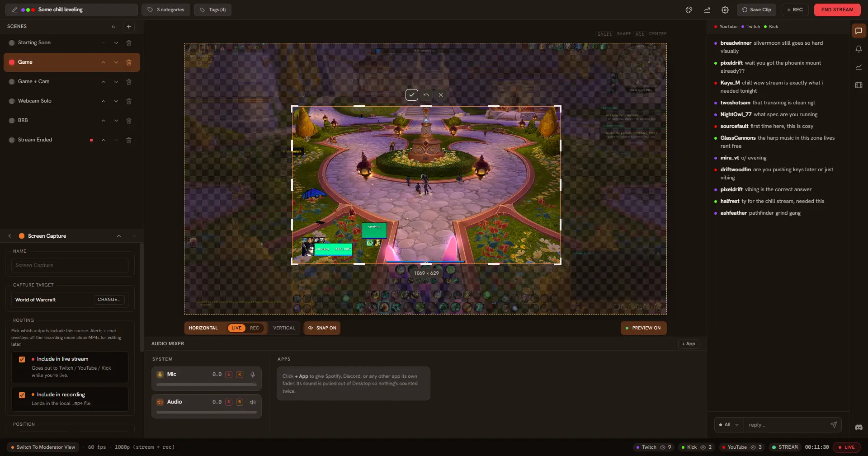Switch canvas output to LIVE

pos(236,328)
